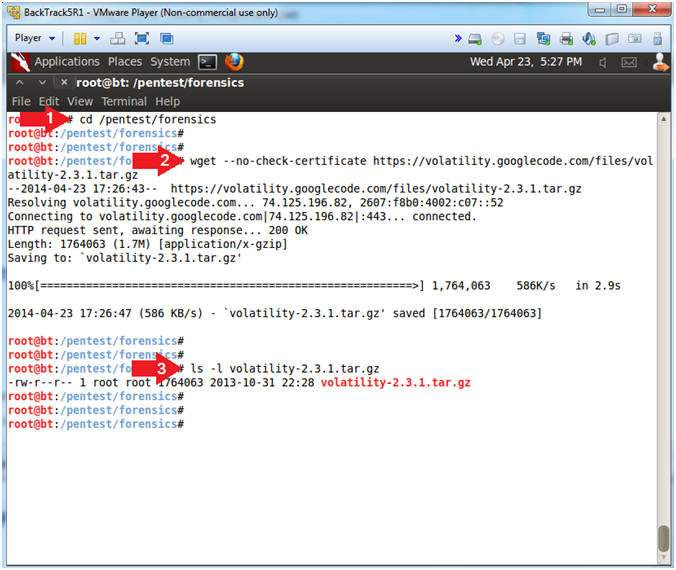Image resolution: width=676 pixels, height=570 pixels.
Task: Click the Send Ctrl+Alt+Del toolbar icon
Action: [x=117, y=39]
